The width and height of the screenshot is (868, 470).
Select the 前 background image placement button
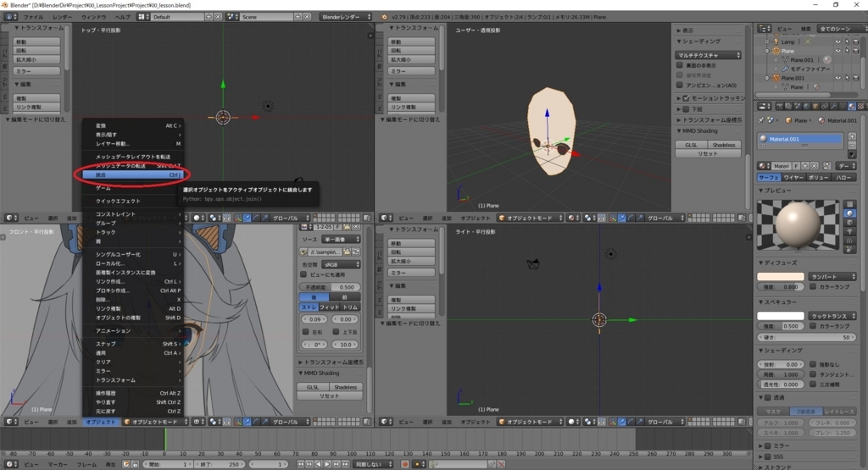point(345,297)
